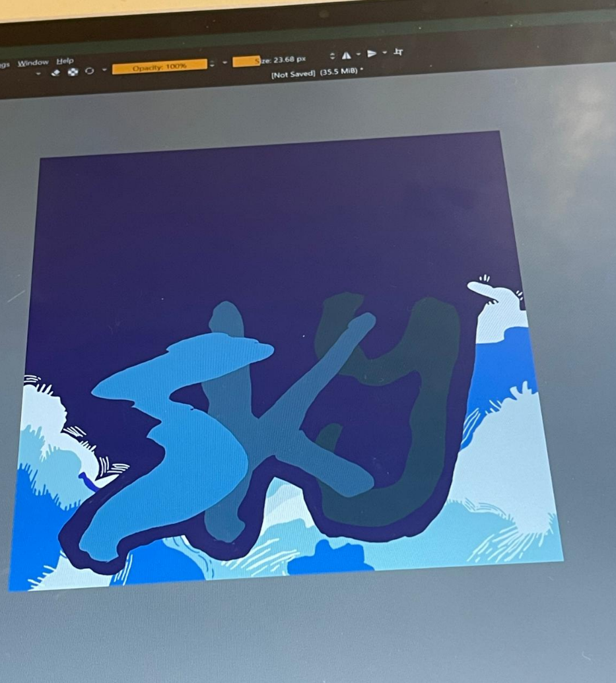The width and height of the screenshot is (616, 683).
Task: Click the Opacity 100% slider
Action: [159, 67]
